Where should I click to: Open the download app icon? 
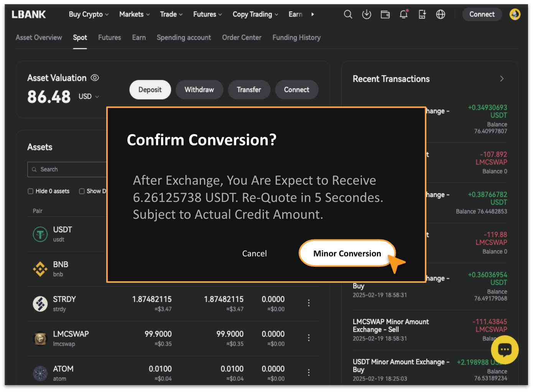tap(367, 15)
